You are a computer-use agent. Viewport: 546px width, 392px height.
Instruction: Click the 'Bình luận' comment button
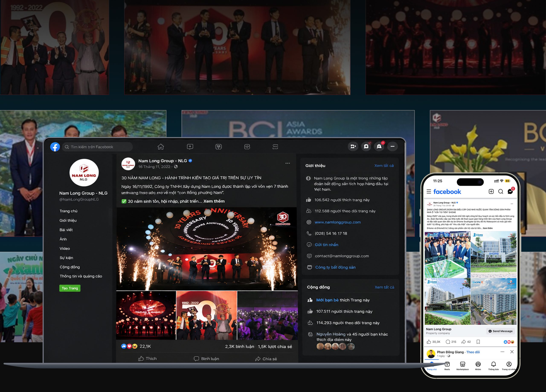pos(206,359)
